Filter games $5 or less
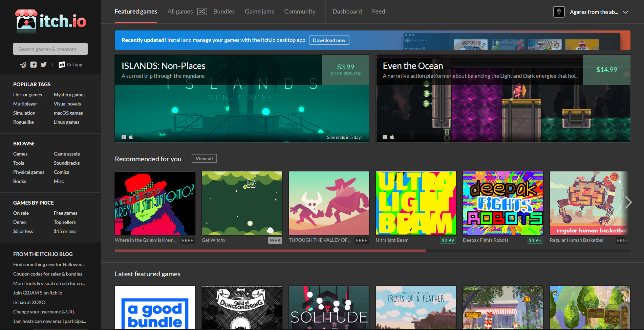The height and width of the screenshot is (330, 644). (23, 231)
